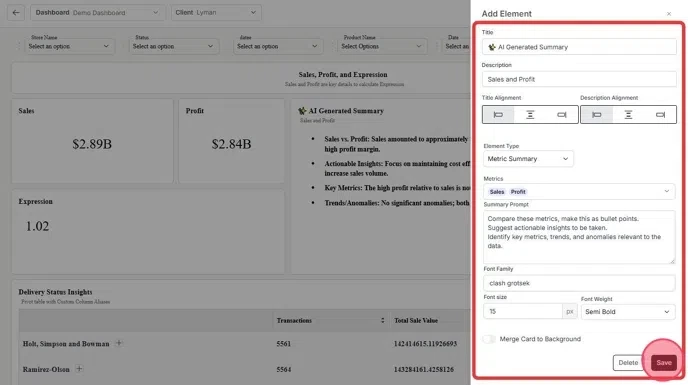Click the Sales $2.89B card
Image resolution: width=688 pixels, height=385 pixels.
tap(92, 141)
